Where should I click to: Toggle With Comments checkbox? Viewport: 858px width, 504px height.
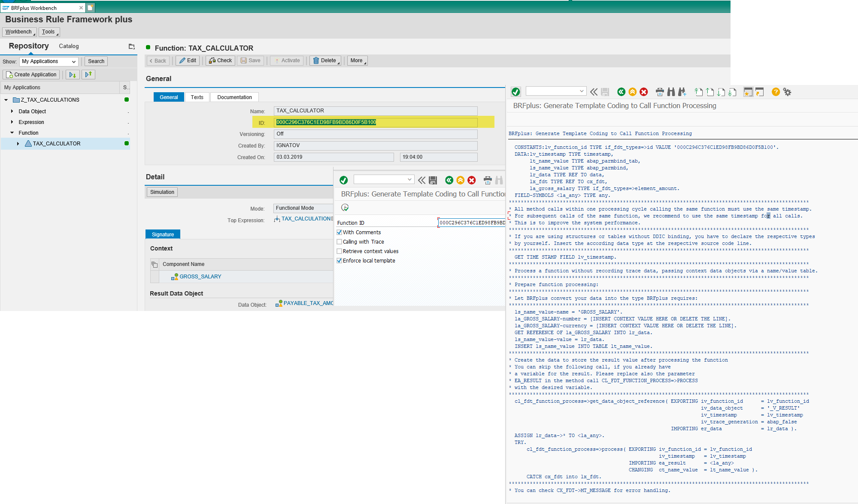pyautogui.click(x=339, y=232)
